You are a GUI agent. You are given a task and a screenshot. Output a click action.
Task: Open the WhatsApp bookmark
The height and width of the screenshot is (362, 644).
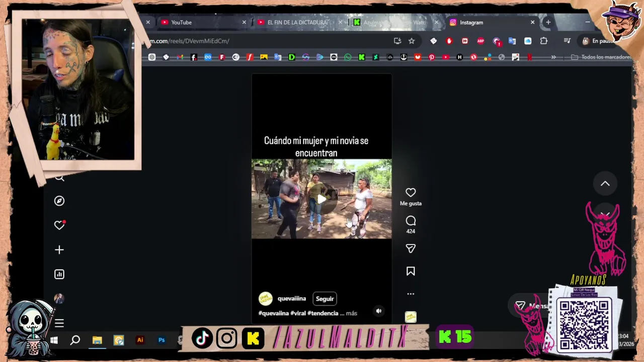[x=348, y=57]
